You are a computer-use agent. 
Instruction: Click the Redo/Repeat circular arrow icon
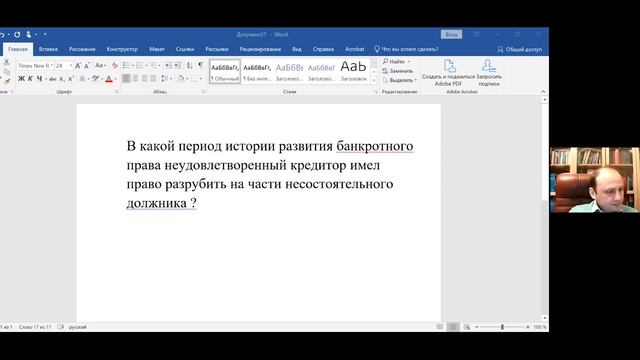point(17,35)
